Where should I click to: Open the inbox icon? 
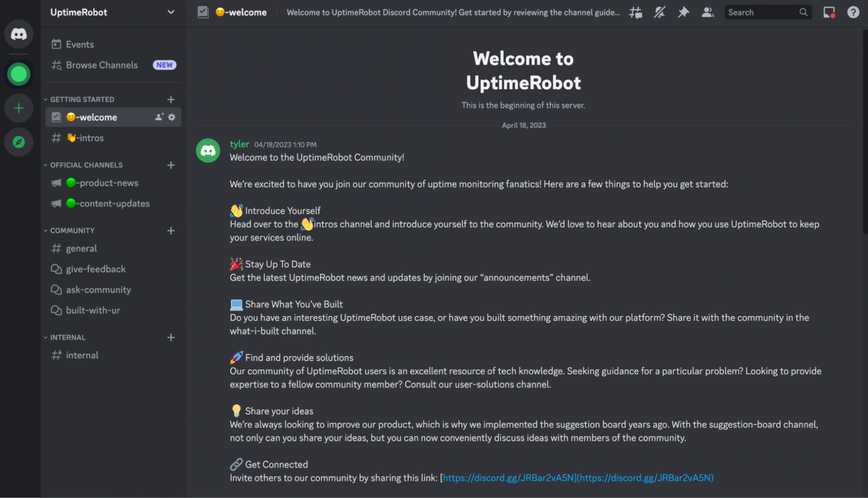(830, 12)
